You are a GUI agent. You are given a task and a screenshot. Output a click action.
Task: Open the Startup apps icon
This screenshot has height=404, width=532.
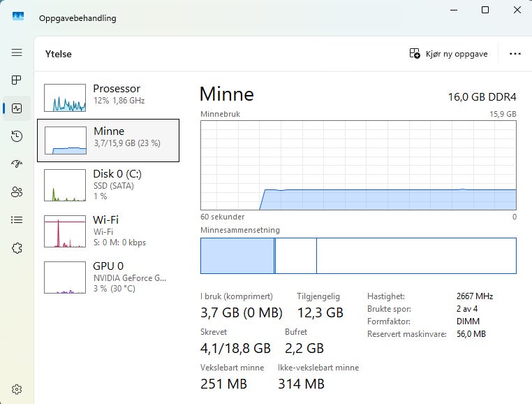[x=17, y=164]
